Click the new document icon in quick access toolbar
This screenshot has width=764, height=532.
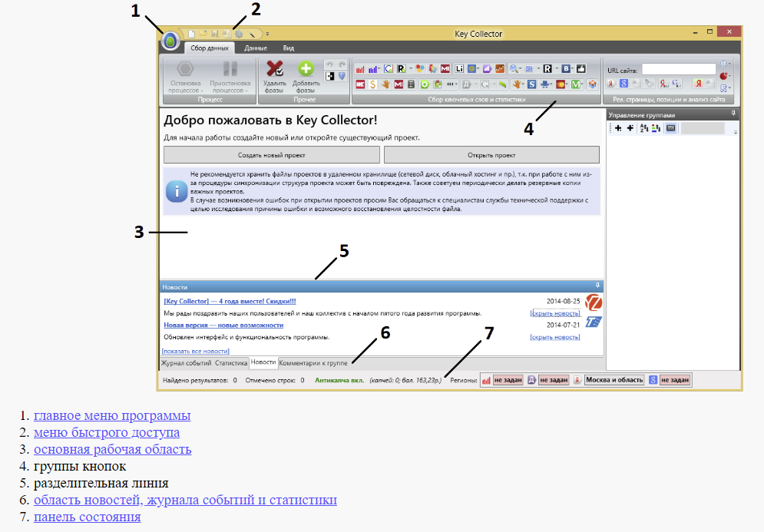tap(191, 34)
